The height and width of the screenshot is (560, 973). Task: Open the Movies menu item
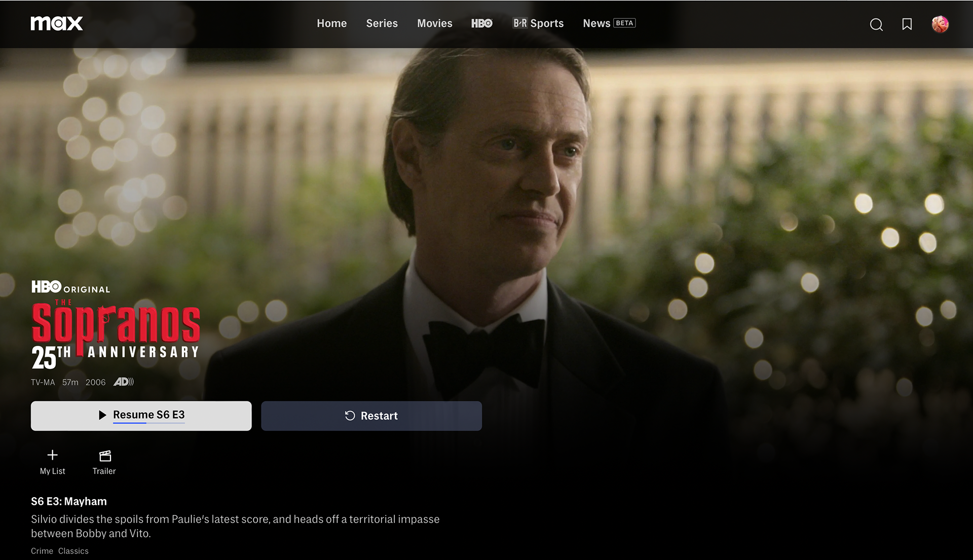click(x=435, y=23)
